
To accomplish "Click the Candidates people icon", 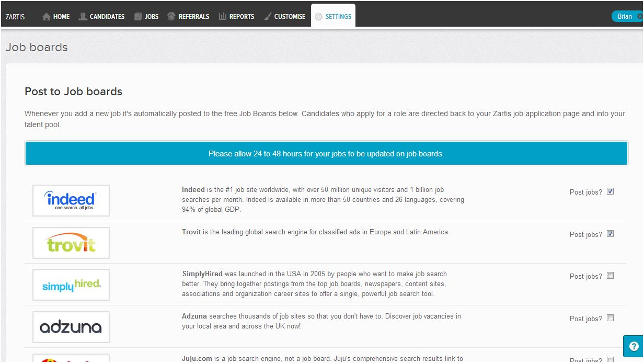I will click(x=83, y=17).
